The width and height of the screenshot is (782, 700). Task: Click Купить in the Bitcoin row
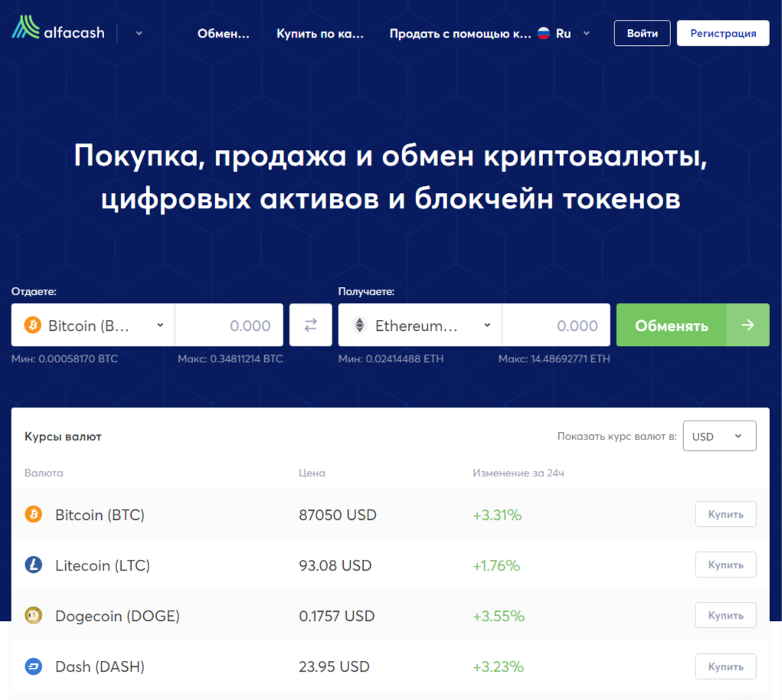tap(725, 514)
